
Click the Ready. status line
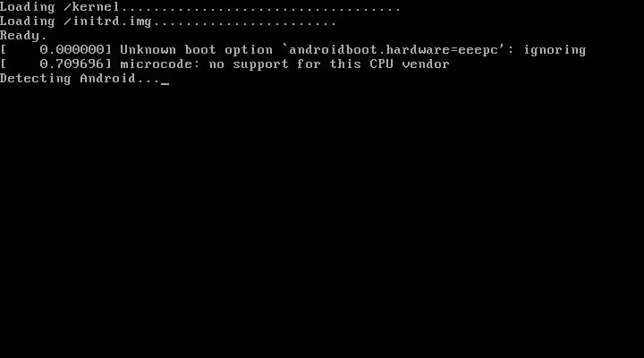click(23, 36)
